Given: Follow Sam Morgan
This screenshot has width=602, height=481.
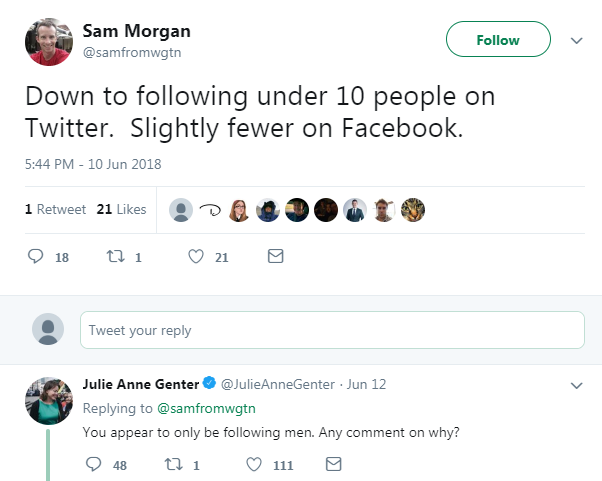Looking at the screenshot, I should pyautogui.click(x=498, y=40).
